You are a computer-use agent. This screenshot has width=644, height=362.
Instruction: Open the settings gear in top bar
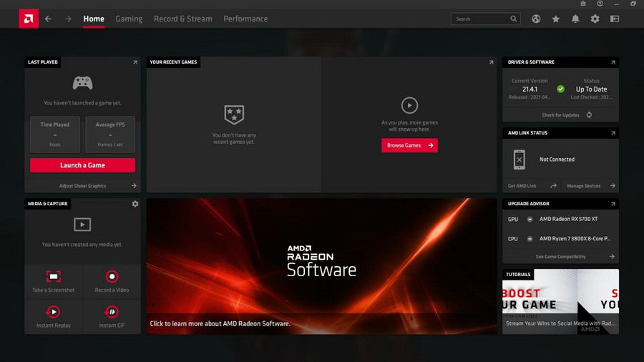[595, 19]
